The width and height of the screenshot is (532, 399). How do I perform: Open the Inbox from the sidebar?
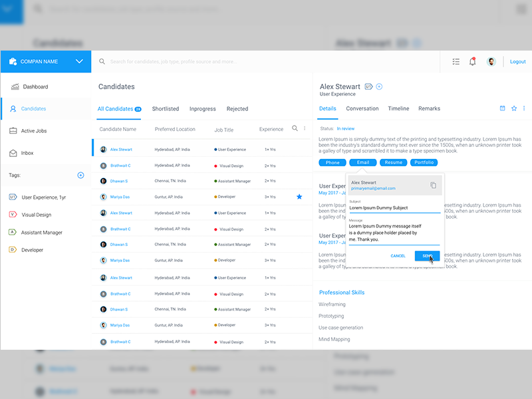(x=31, y=152)
